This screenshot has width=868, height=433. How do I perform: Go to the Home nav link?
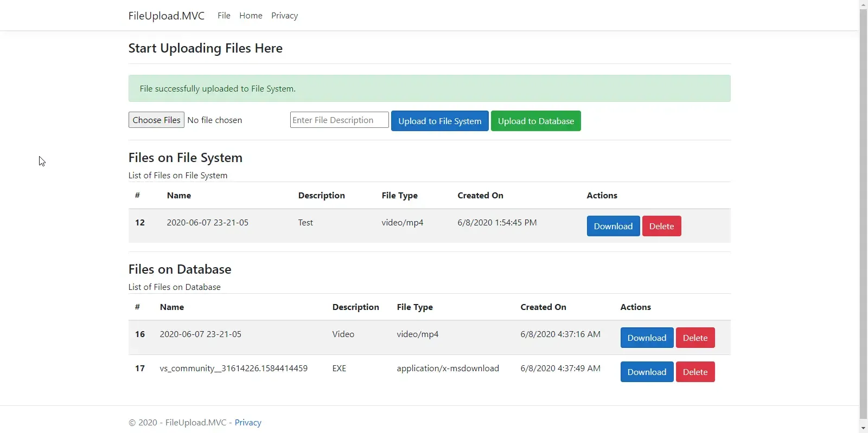pos(251,16)
